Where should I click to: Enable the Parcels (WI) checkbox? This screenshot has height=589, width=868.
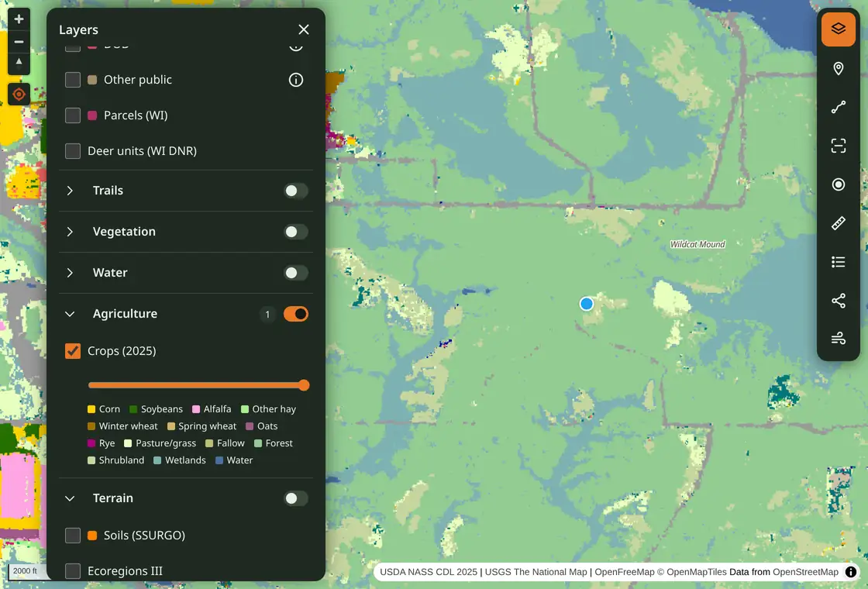pos(73,115)
